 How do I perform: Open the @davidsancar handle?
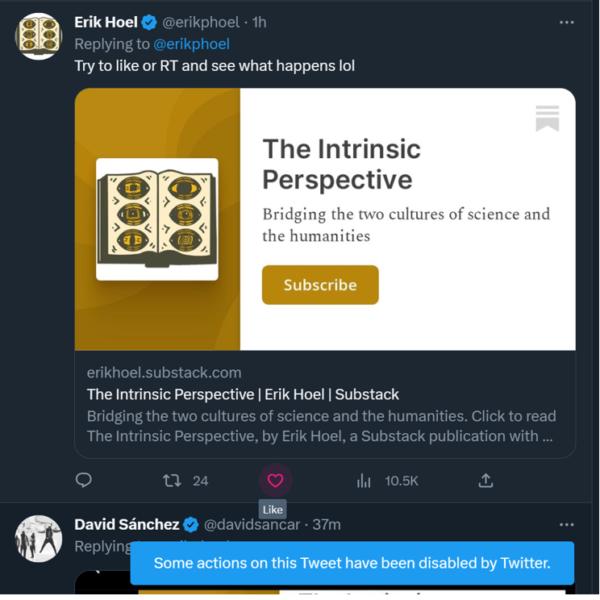pyautogui.click(x=252, y=525)
